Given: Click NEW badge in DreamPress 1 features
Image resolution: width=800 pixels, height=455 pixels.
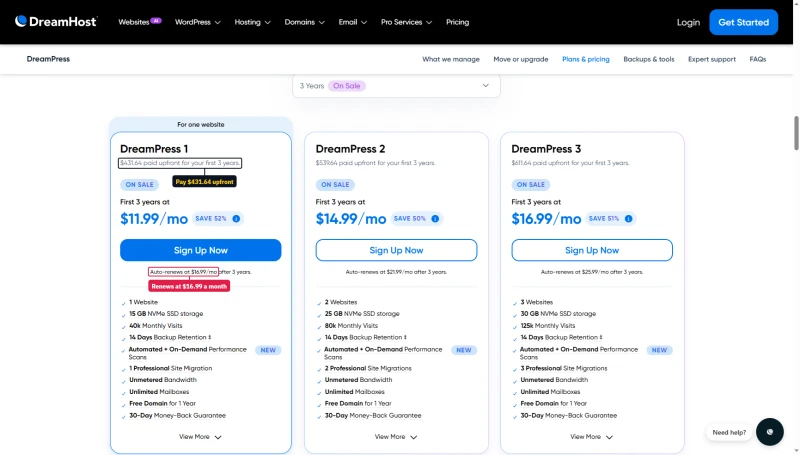Looking at the screenshot, I should (x=268, y=350).
